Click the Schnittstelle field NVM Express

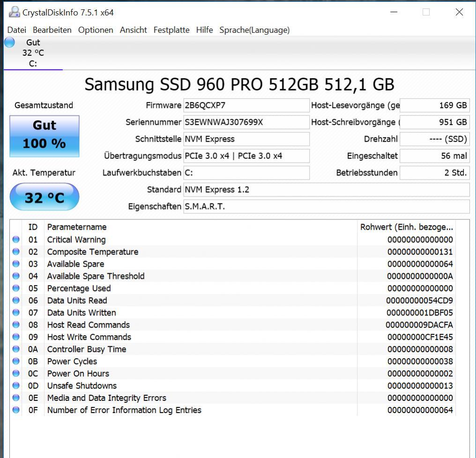[246, 139]
